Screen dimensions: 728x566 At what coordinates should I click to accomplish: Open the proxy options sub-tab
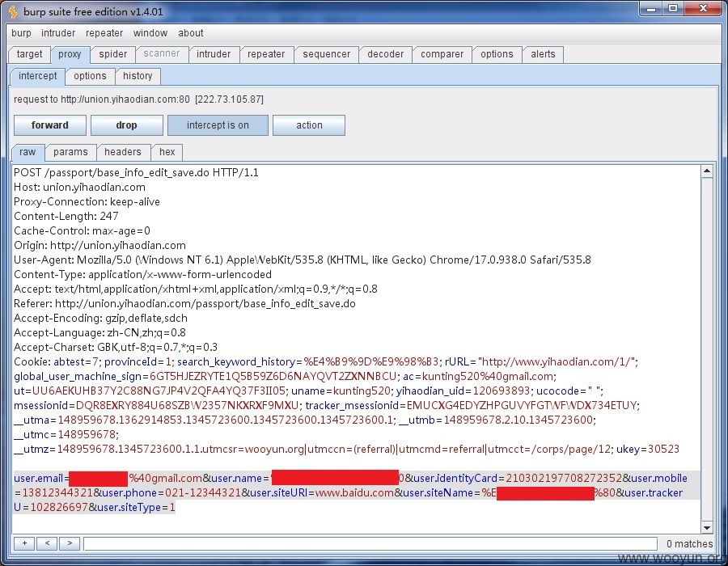click(x=90, y=76)
